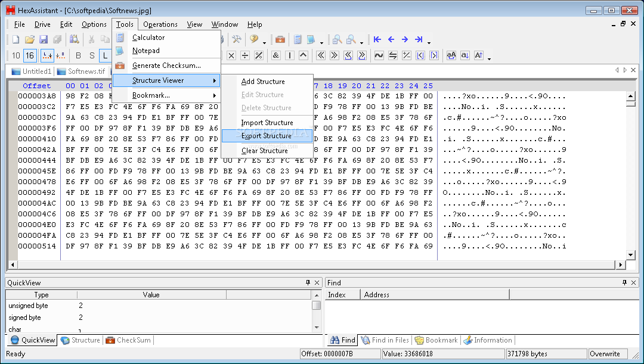Pin the QuickView panel
This screenshot has width=644, height=364.
click(x=308, y=282)
